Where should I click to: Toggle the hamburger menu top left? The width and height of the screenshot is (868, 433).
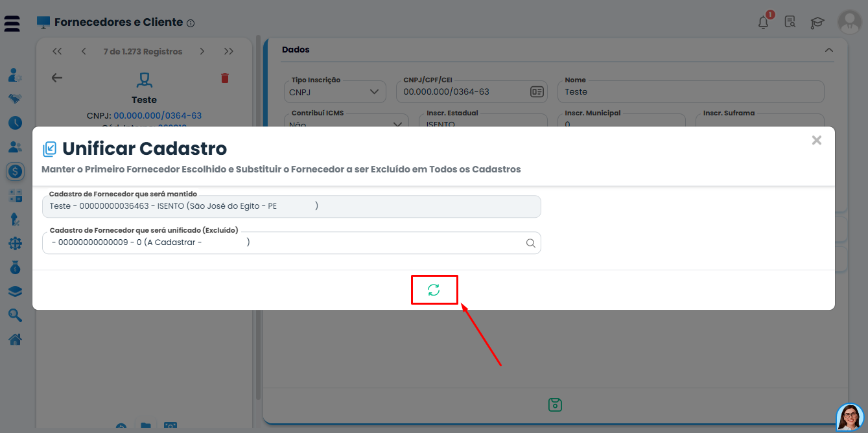12,23
